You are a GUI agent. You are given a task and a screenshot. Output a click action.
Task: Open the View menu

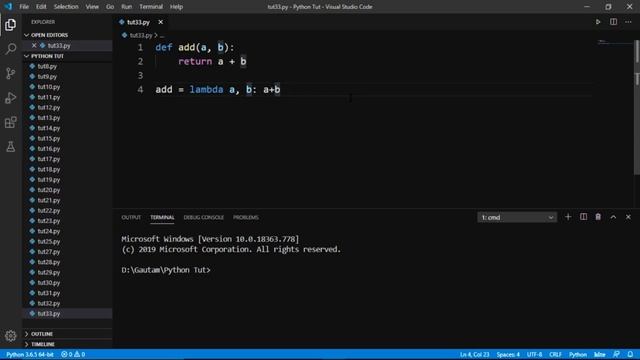(92, 7)
